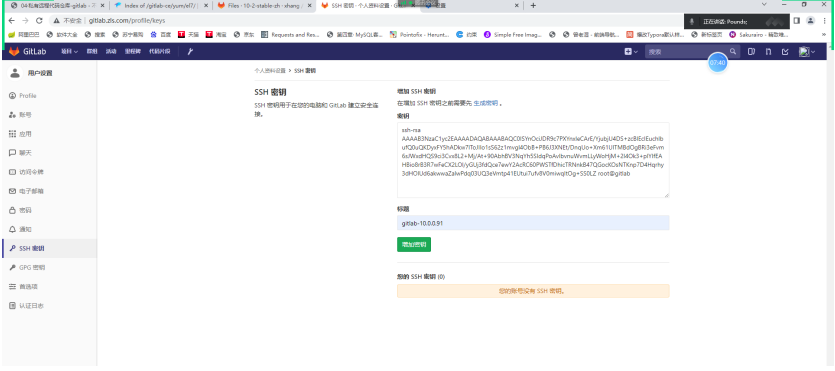This screenshot has width=835, height=371.
Task: Open the issues icon in the GitLab navbar
Action: [751, 52]
